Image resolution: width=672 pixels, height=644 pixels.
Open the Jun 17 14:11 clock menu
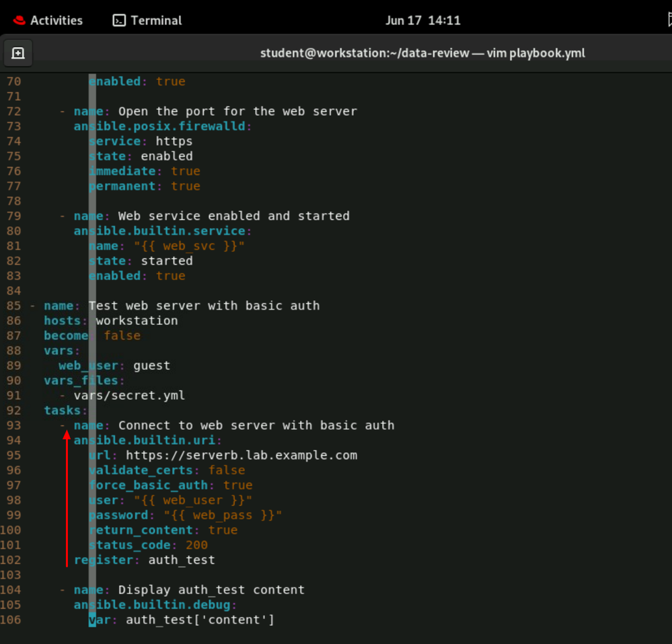tap(422, 20)
